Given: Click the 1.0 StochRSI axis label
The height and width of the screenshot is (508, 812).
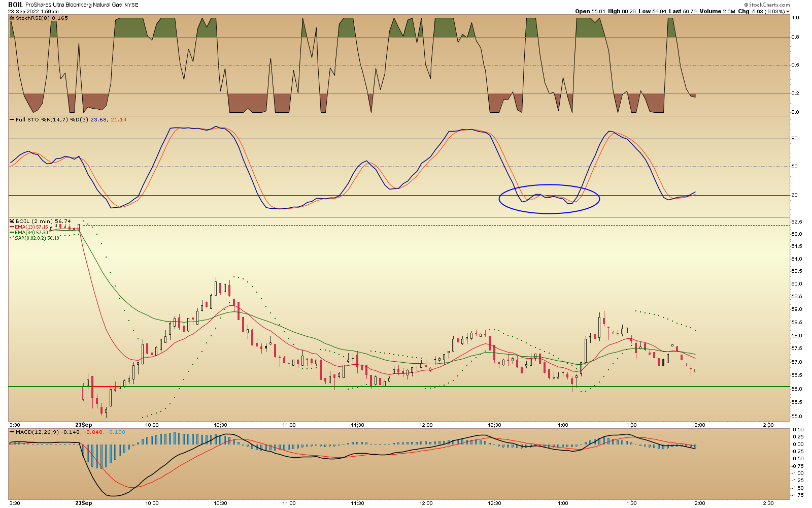Looking at the screenshot, I should pyautogui.click(x=796, y=17).
